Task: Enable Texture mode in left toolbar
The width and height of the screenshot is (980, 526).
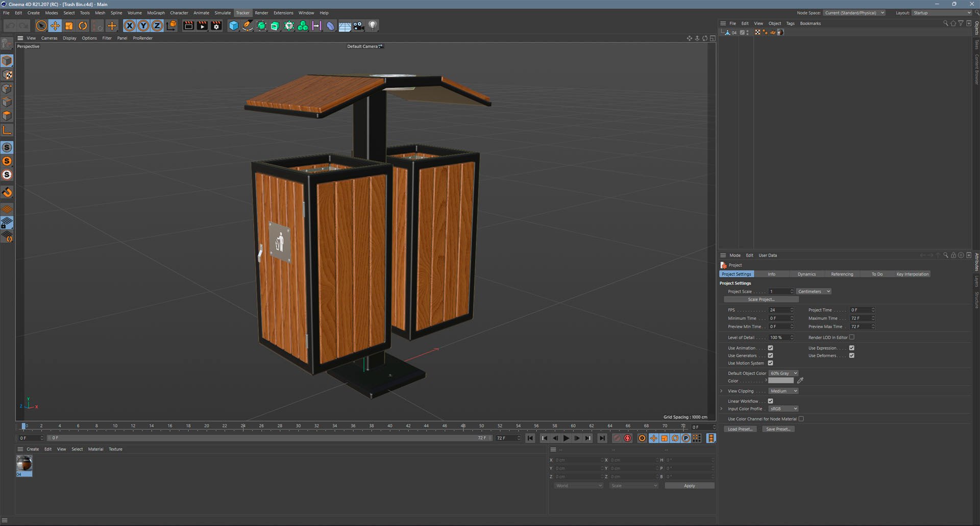Action: coord(7,75)
